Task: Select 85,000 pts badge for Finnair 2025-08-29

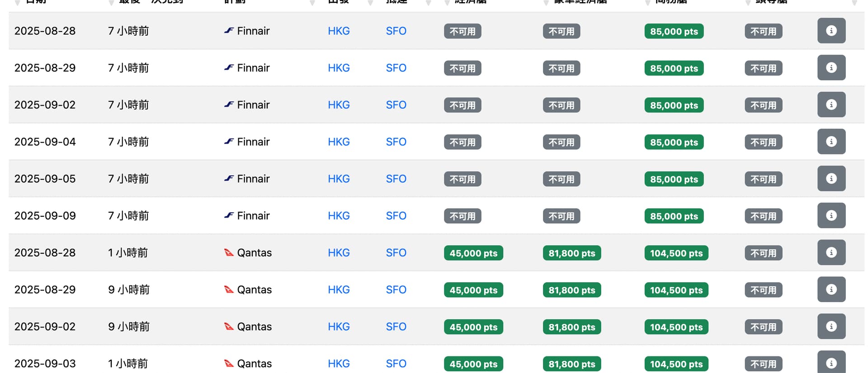Action: [674, 69]
